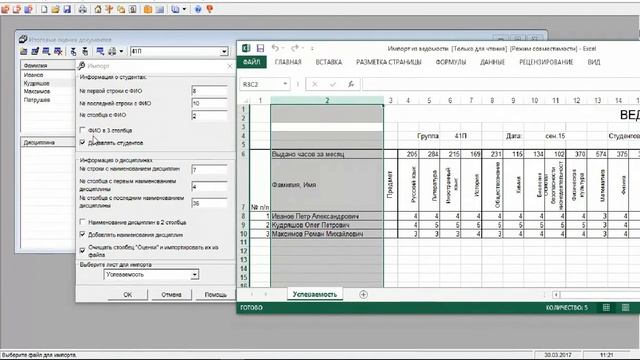Screen dimensions: 640x360
Task: Undo last action in Excel
Action: click(x=276, y=48)
